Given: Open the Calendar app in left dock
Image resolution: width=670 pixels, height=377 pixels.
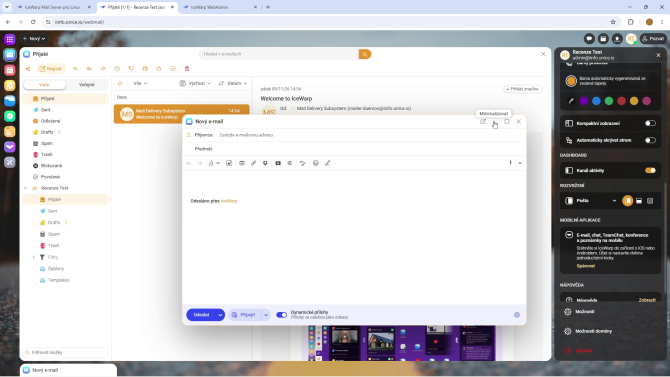Looking at the screenshot, I should (x=9, y=70).
